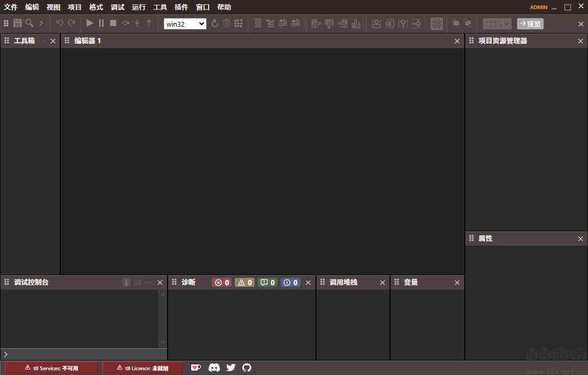This screenshot has height=375, width=588.
Task: Click the Twitter bird icon
Action: click(x=231, y=368)
